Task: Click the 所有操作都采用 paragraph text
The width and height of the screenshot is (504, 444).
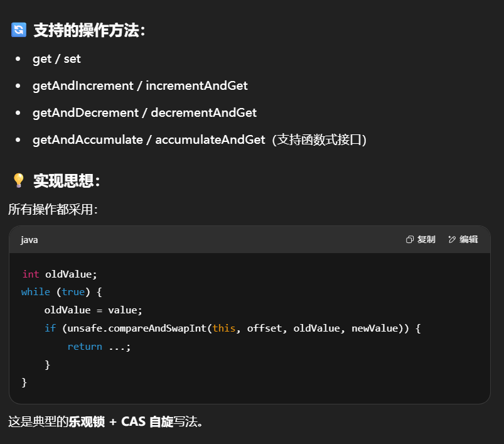Action: click(x=53, y=209)
